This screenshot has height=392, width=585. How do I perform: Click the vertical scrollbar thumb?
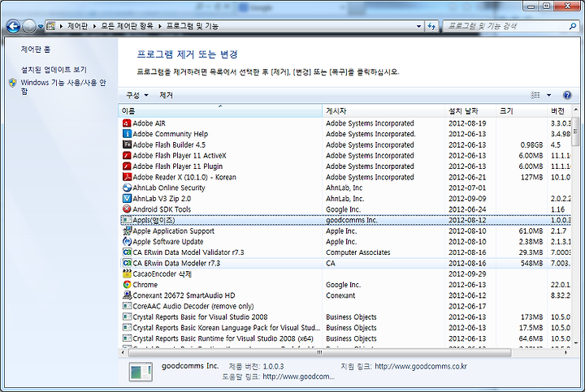[x=575, y=131]
